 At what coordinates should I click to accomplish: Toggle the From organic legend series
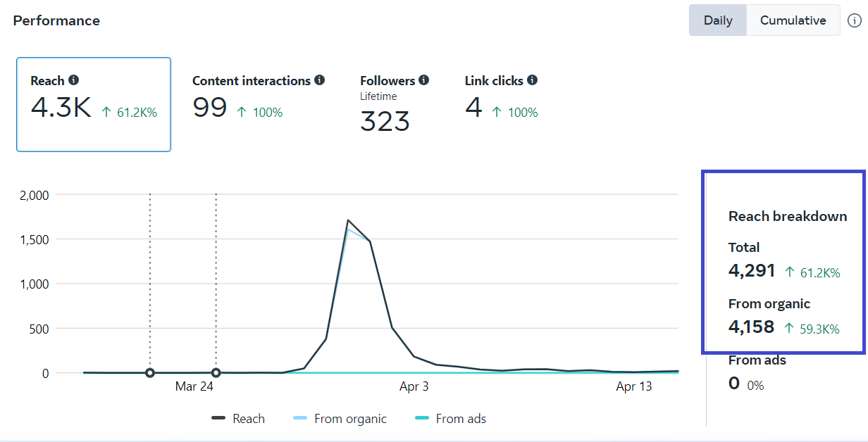340,419
